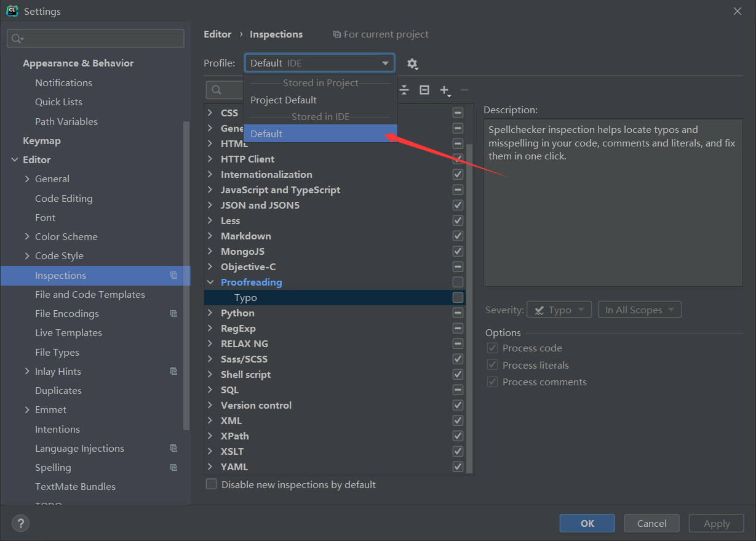The width and height of the screenshot is (756, 541).
Task: Toggle the Proofreading group checkbox
Action: point(458,282)
